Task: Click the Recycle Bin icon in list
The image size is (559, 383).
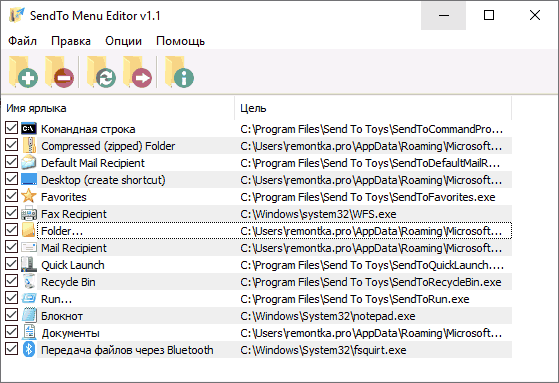Action: click(x=29, y=282)
